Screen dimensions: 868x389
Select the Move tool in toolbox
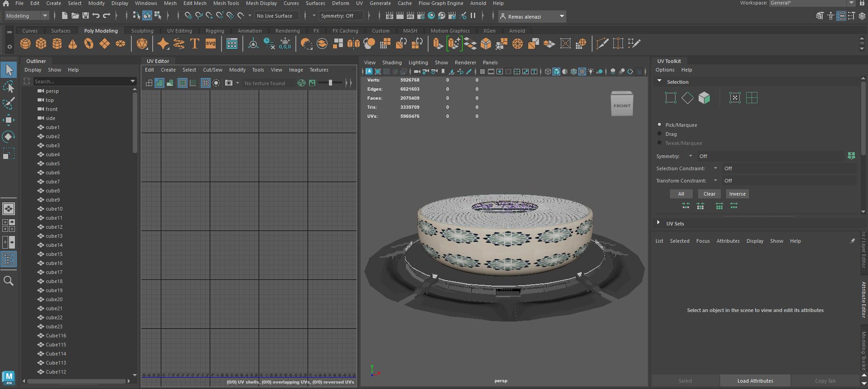coord(9,120)
